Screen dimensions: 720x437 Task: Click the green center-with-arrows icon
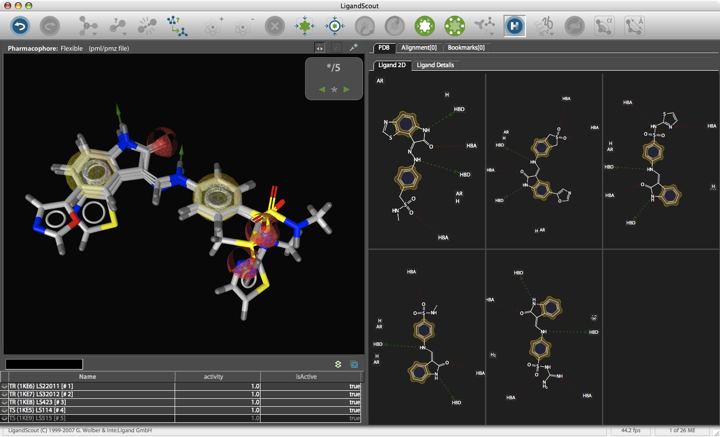tap(305, 26)
